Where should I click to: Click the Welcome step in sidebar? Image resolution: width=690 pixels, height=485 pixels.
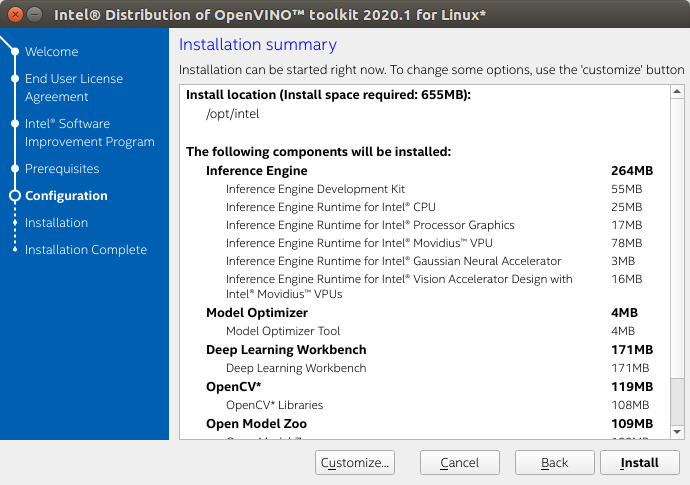(x=51, y=51)
